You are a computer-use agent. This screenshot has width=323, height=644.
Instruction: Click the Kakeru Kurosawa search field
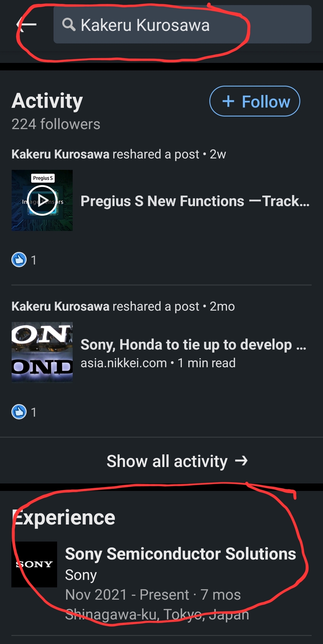(182, 25)
